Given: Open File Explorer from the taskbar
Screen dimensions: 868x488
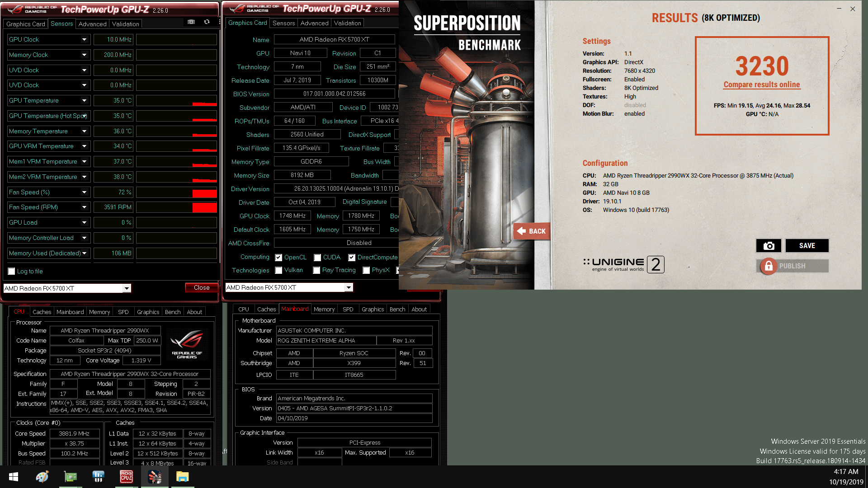Looking at the screenshot, I should (183, 477).
